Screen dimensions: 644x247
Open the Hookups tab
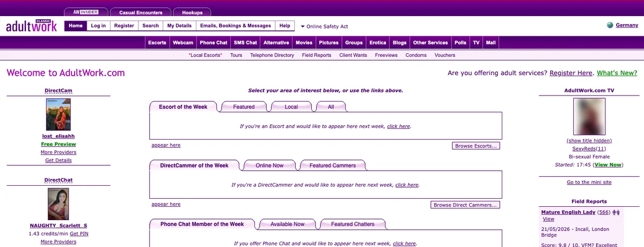pyautogui.click(x=193, y=12)
